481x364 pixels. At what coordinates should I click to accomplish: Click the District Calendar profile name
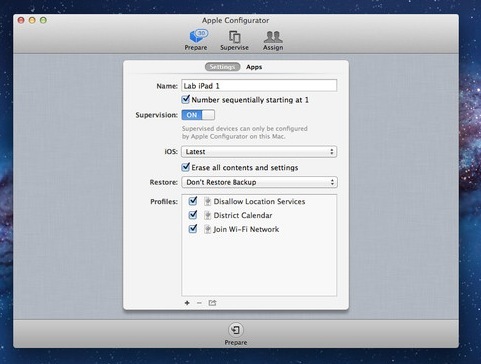[243, 215]
